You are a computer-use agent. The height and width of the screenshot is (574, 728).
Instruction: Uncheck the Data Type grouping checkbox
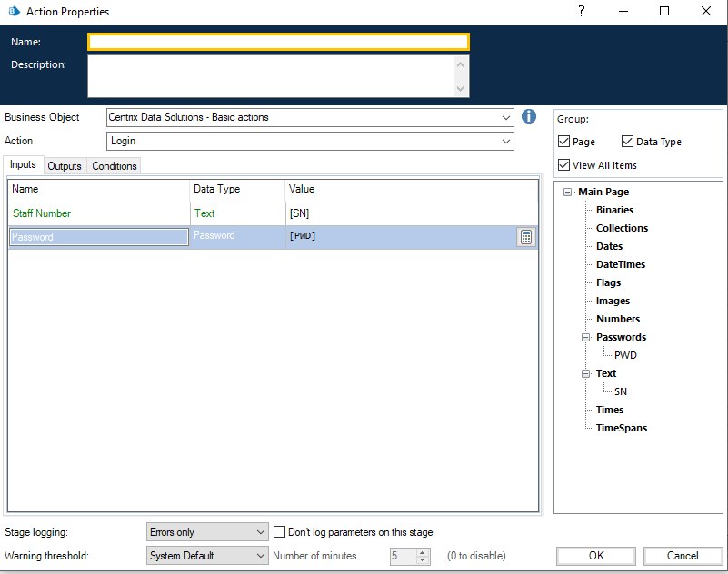tap(626, 141)
